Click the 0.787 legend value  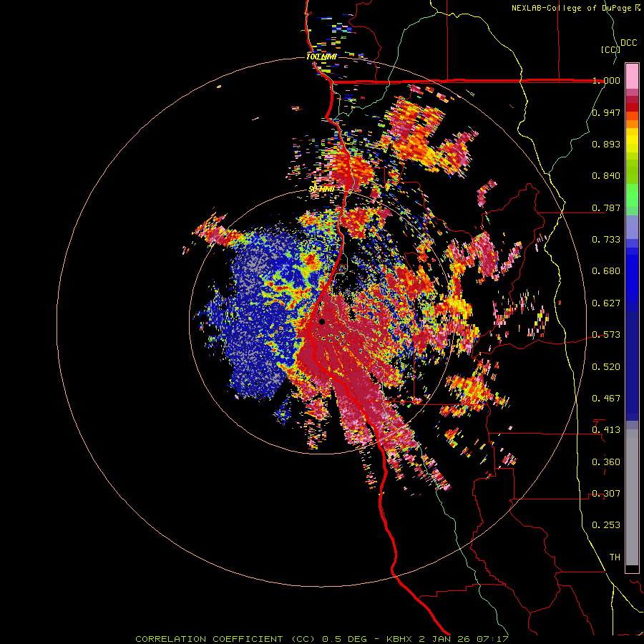606,208
